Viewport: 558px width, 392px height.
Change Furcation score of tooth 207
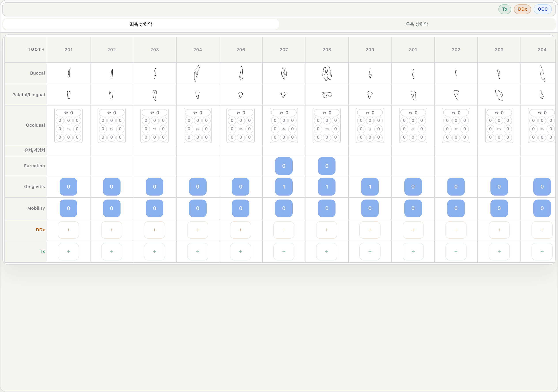pyautogui.click(x=284, y=166)
